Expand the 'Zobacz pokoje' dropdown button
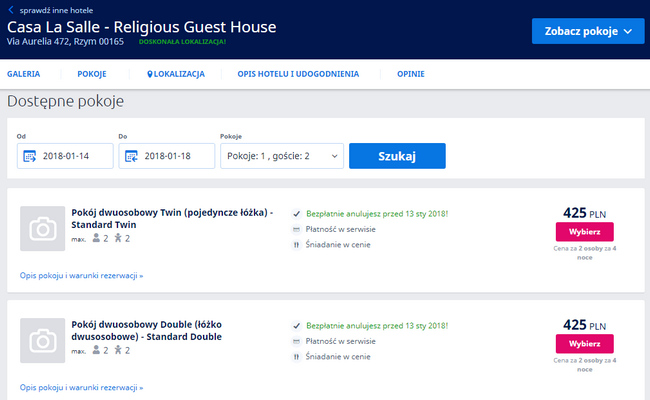 (588, 31)
